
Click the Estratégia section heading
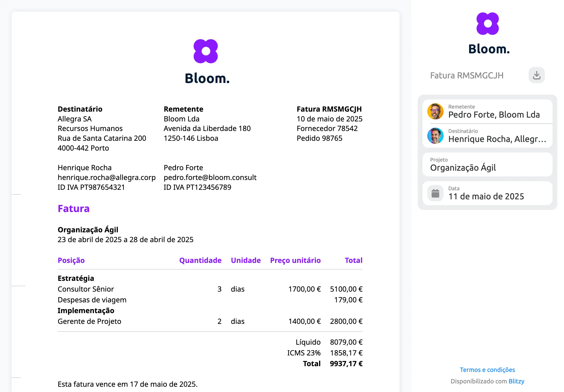tap(76, 278)
